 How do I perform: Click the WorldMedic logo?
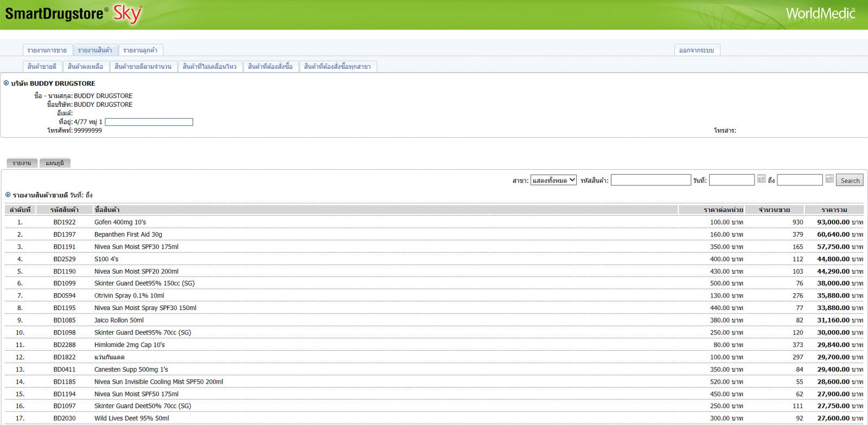coord(820,14)
